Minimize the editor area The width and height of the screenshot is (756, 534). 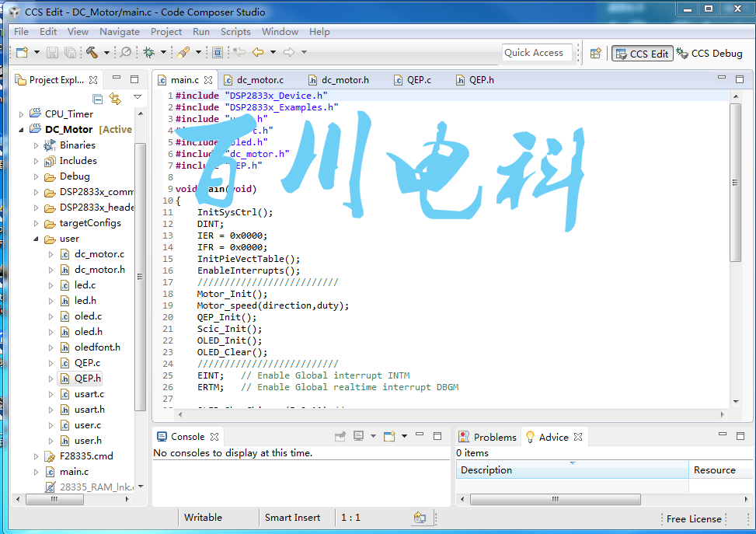[x=722, y=77]
